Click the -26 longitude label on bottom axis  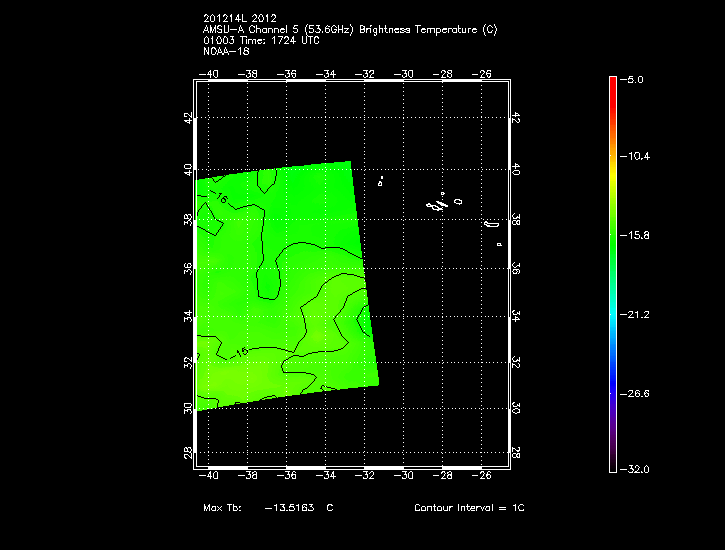click(x=482, y=476)
